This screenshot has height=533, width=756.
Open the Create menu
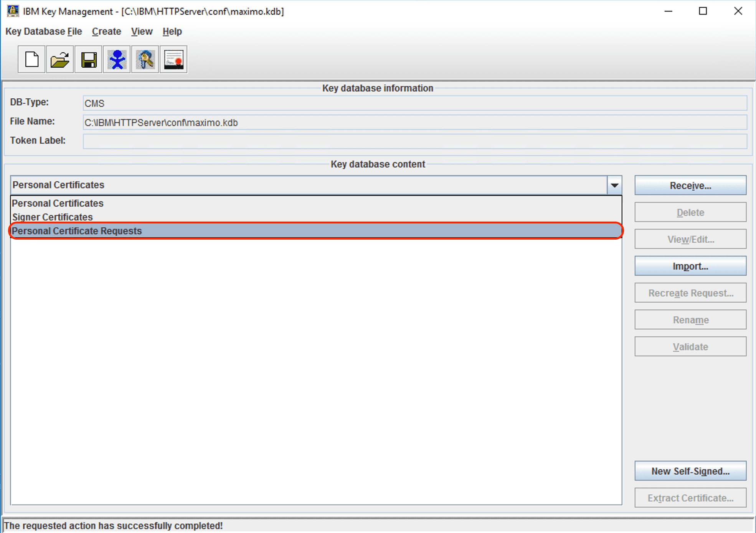106,31
